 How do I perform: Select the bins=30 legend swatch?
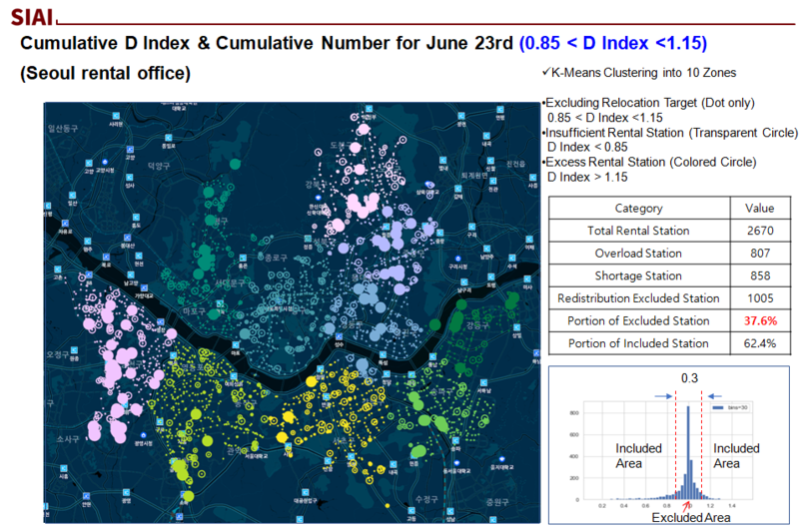(x=718, y=407)
